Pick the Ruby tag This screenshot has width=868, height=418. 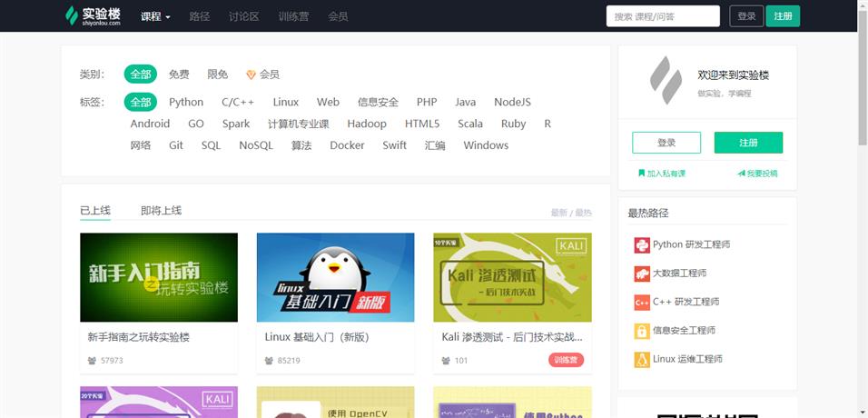[514, 124]
